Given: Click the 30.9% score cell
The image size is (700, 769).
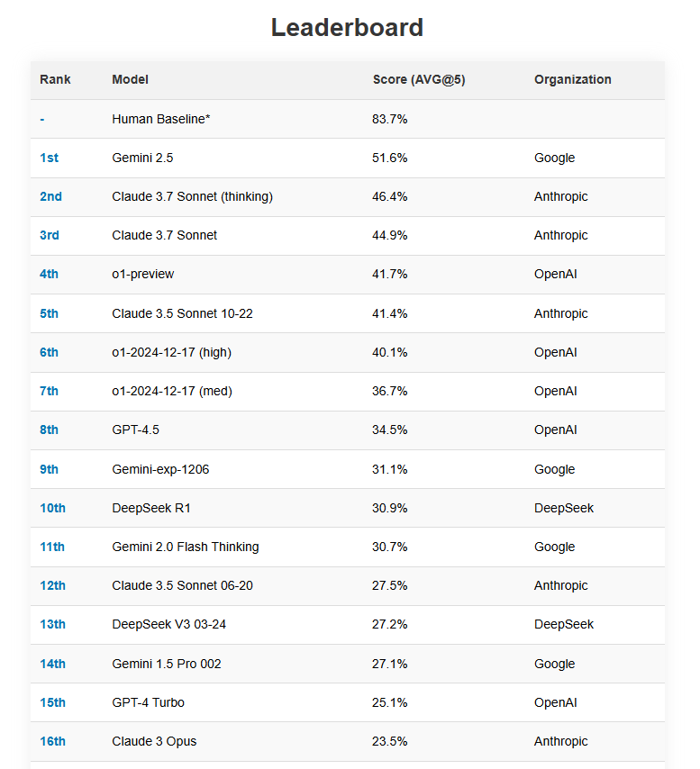Looking at the screenshot, I should coord(389,509).
